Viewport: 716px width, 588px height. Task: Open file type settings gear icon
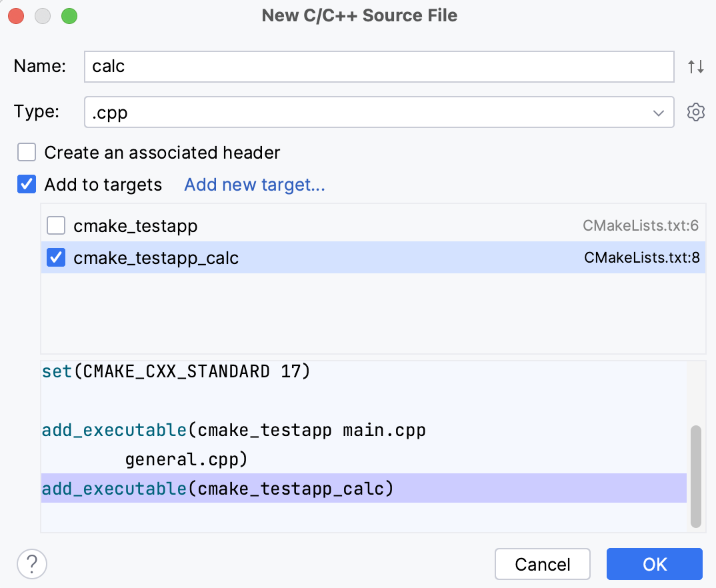(x=695, y=112)
